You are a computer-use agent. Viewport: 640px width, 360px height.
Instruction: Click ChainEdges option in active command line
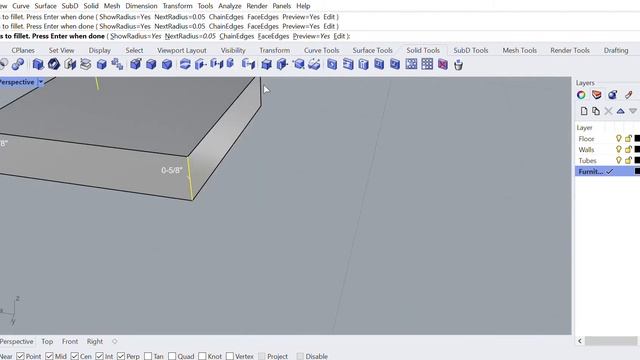[236, 36]
